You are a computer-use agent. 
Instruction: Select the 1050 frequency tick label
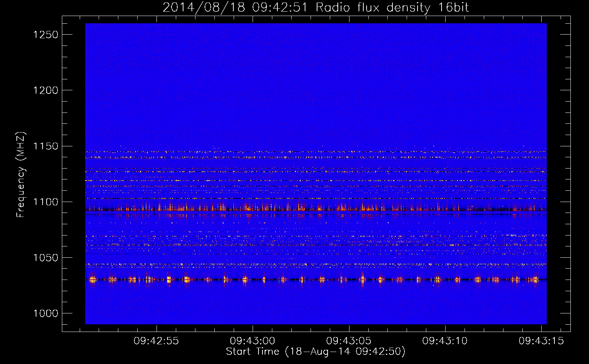46,258
